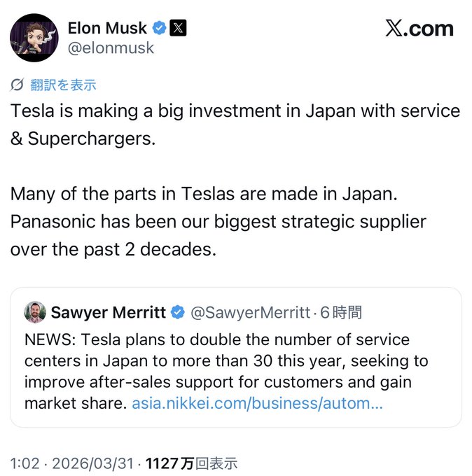Click the 6時間 timestamp on quoted post
Viewport: 472px width, 476px height.
(x=342, y=312)
